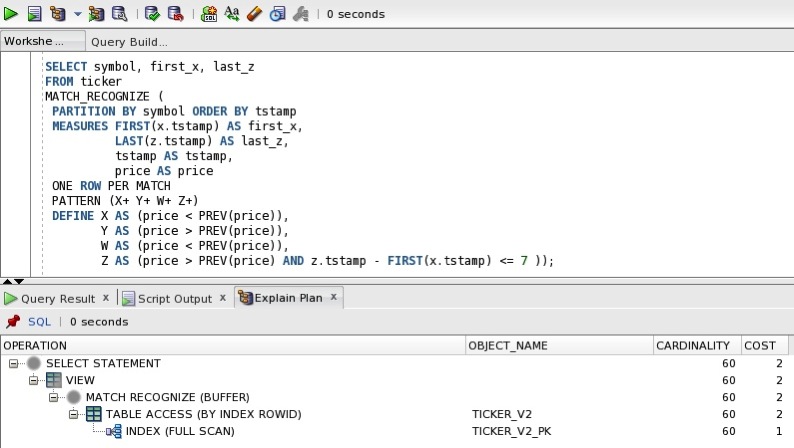Click the SELECT keyword in the editor
This screenshot has height=448, width=794.
coord(66,67)
